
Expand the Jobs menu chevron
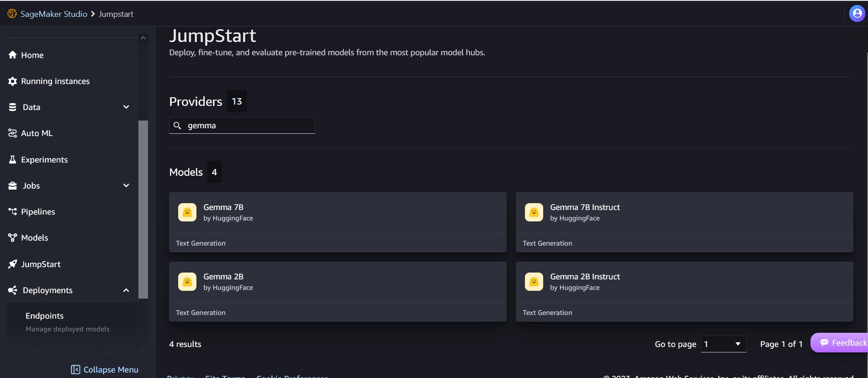click(126, 186)
